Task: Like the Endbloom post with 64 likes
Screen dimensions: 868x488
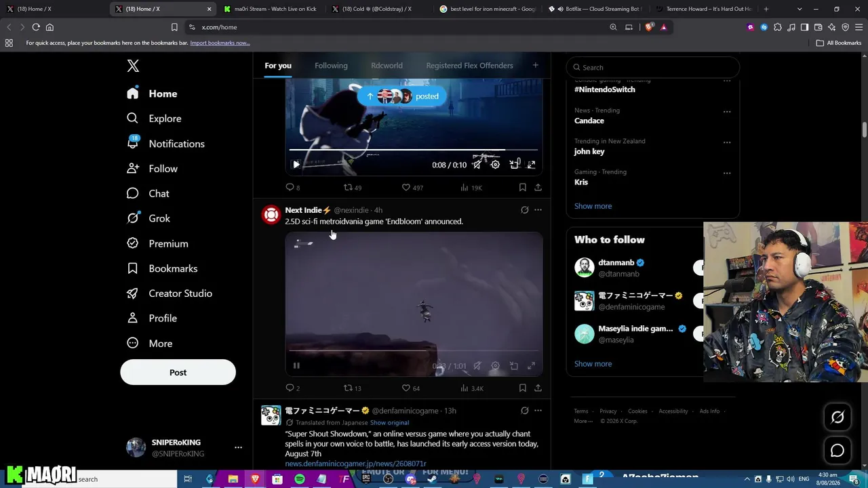Action: [410, 388]
